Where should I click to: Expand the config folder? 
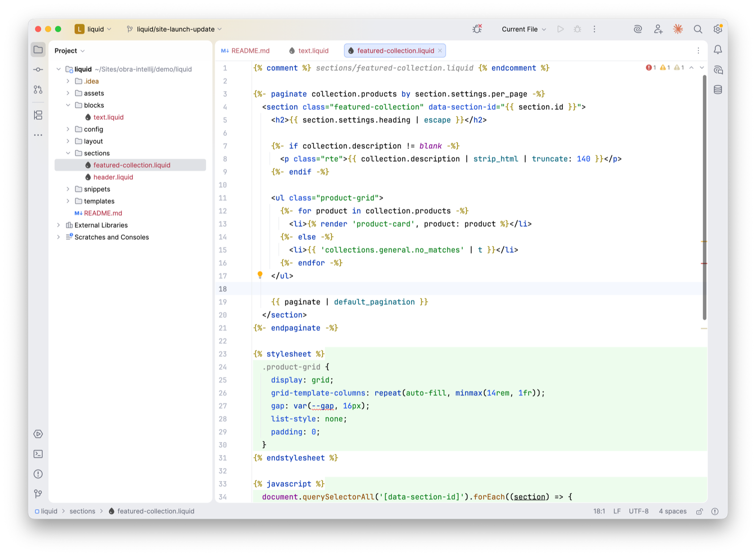click(68, 129)
